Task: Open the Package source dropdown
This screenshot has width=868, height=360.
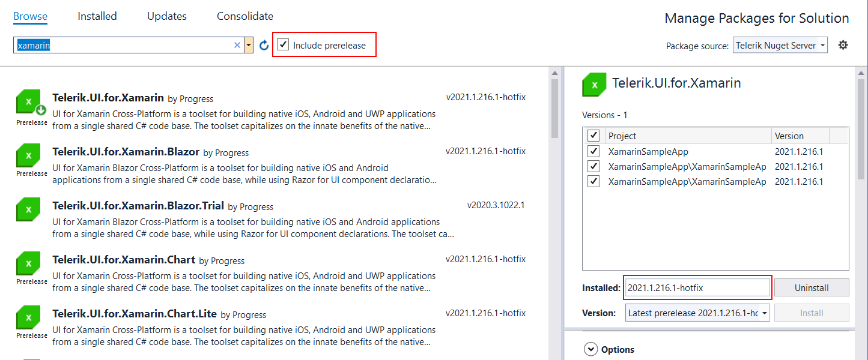Action: point(780,45)
